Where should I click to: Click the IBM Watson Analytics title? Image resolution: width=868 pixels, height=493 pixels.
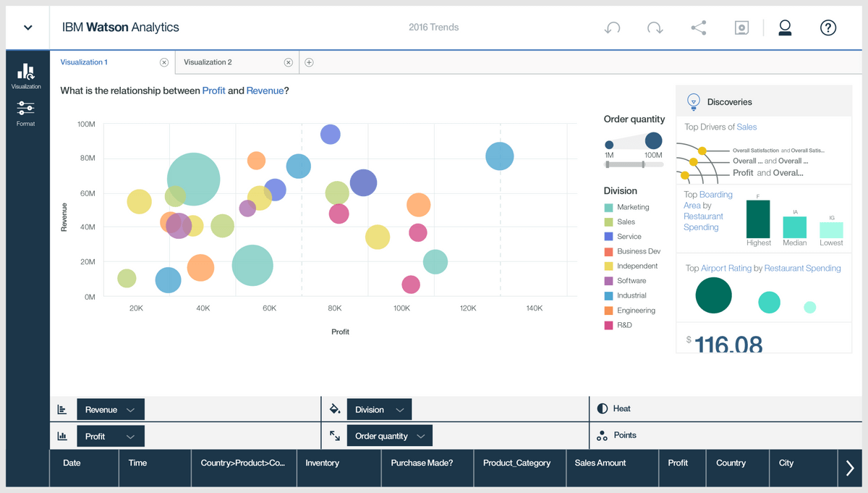pyautogui.click(x=121, y=28)
